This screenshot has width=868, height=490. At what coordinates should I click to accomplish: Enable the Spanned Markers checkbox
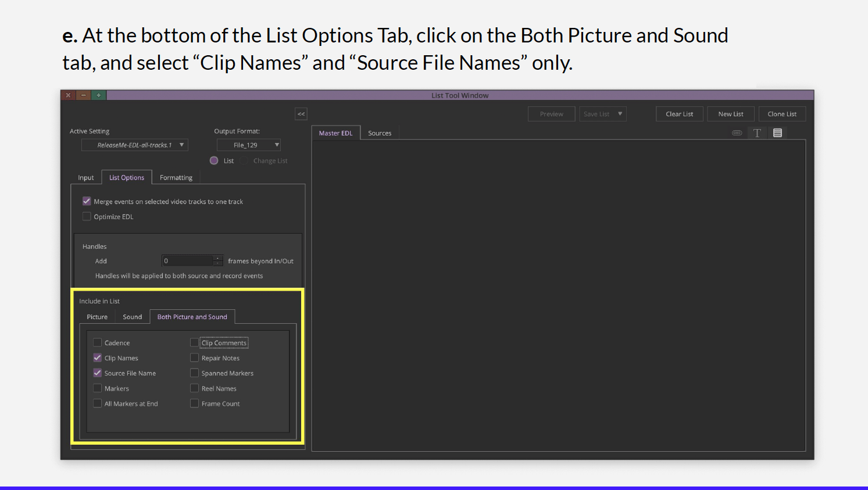click(194, 373)
